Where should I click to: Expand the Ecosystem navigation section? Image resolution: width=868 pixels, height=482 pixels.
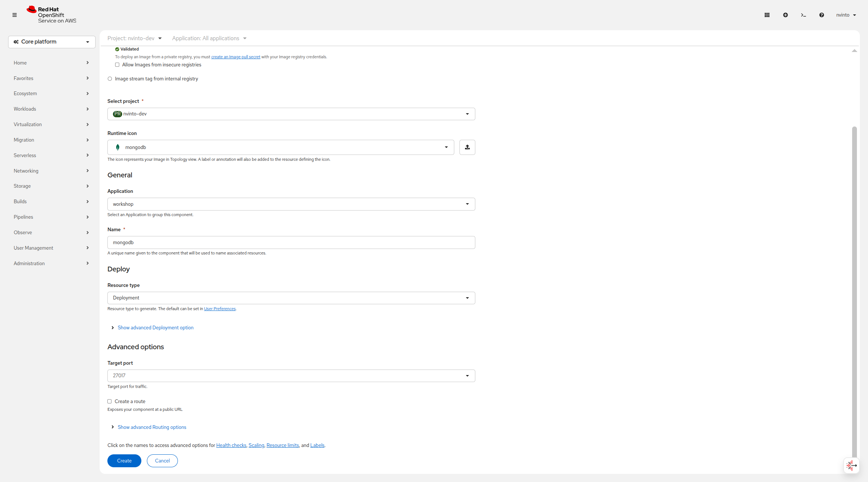[52, 94]
